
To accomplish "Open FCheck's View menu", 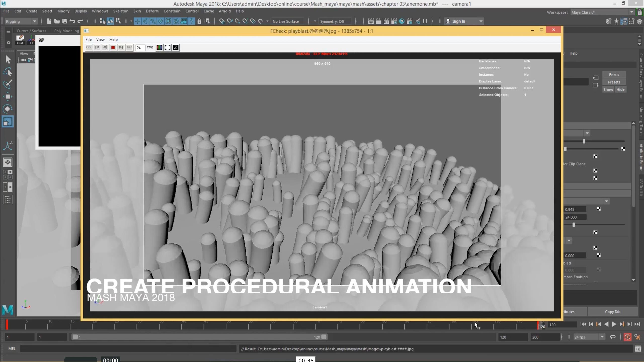I will tap(100, 39).
